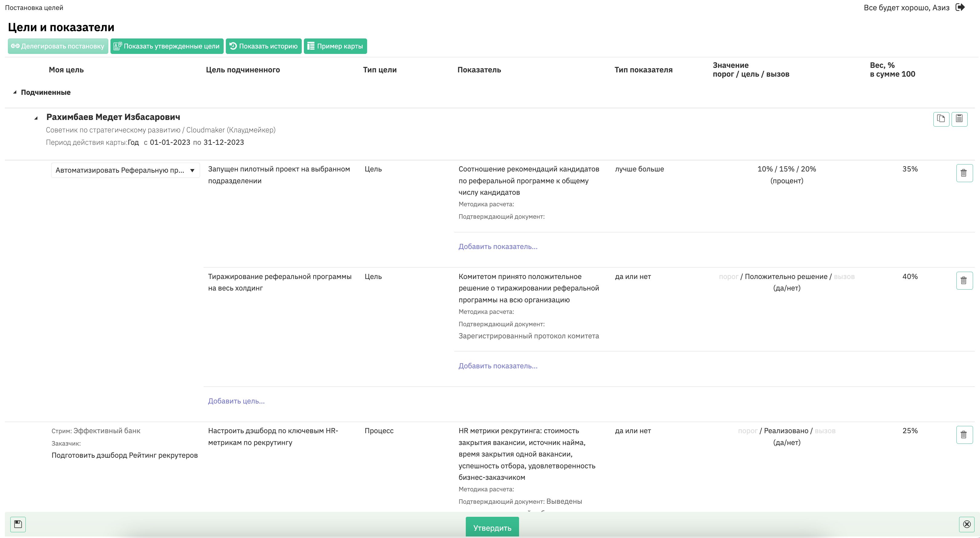Click the paste card icon for Рахимбаев Медет

(959, 119)
